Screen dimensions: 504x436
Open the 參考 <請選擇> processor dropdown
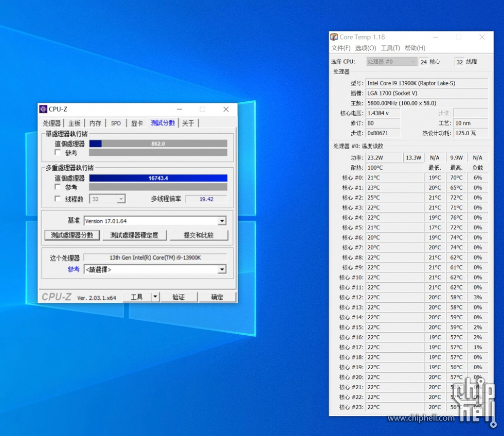[222, 269]
